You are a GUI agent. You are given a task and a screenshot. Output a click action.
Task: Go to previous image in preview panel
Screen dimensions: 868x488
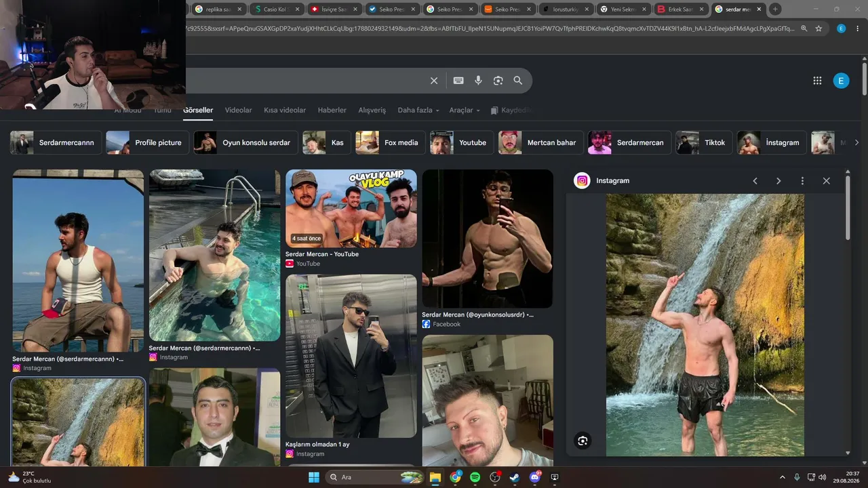pyautogui.click(x=755, y=181)
